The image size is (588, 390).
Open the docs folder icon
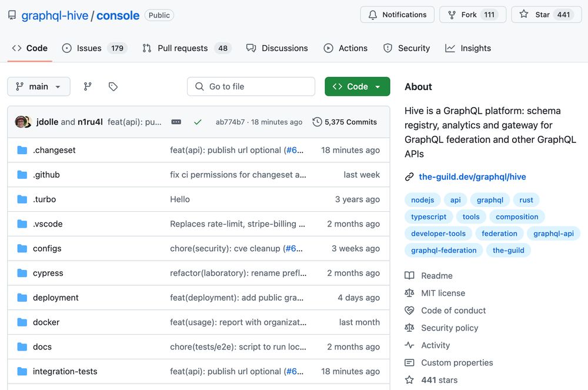(22, 347)
